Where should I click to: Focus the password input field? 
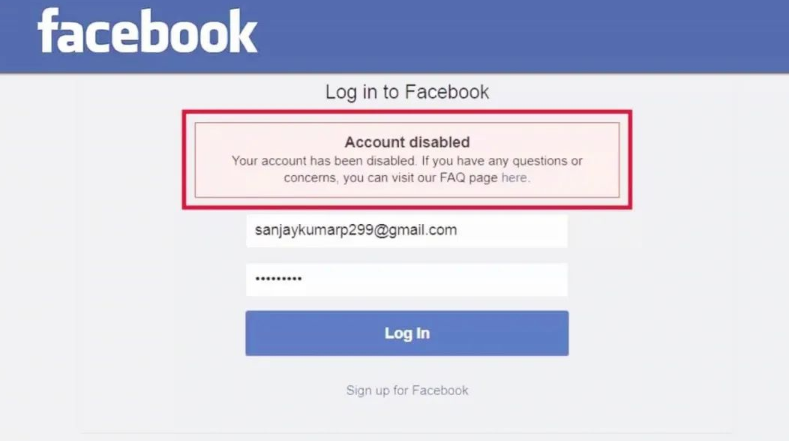pos(407,279)
